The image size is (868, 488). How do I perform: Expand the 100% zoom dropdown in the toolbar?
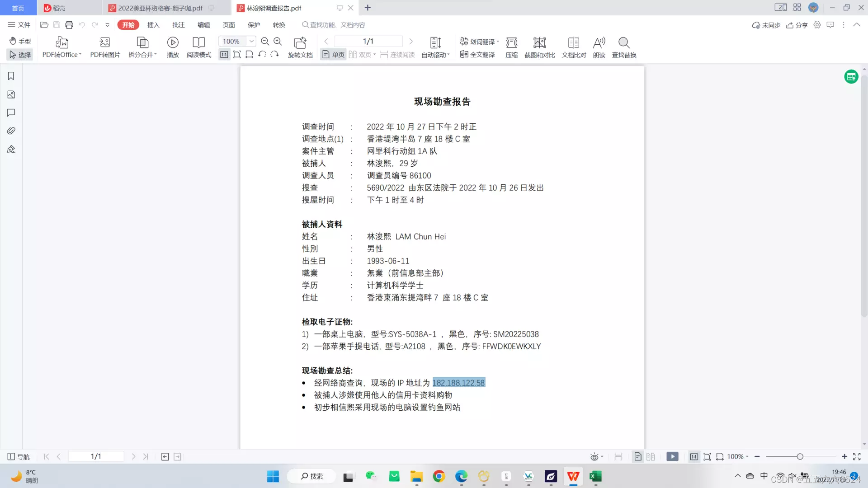[251, 41]
